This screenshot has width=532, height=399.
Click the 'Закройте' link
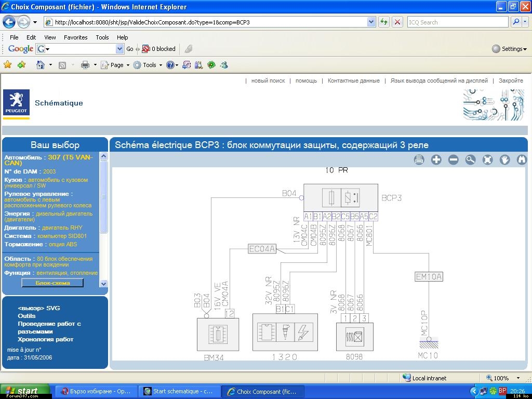tap(511, 81)
